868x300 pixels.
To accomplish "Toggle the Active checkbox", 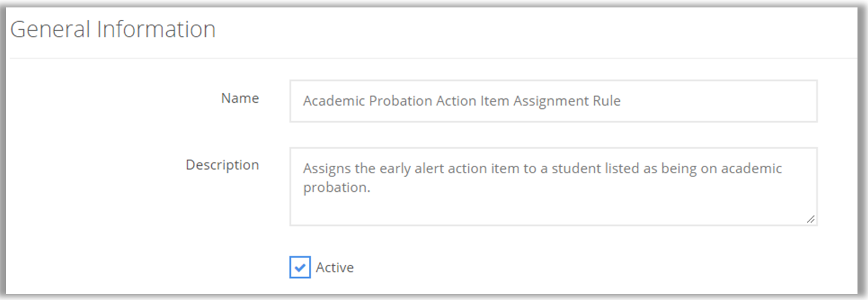I will pyautogui.click(x=300, y=268).
